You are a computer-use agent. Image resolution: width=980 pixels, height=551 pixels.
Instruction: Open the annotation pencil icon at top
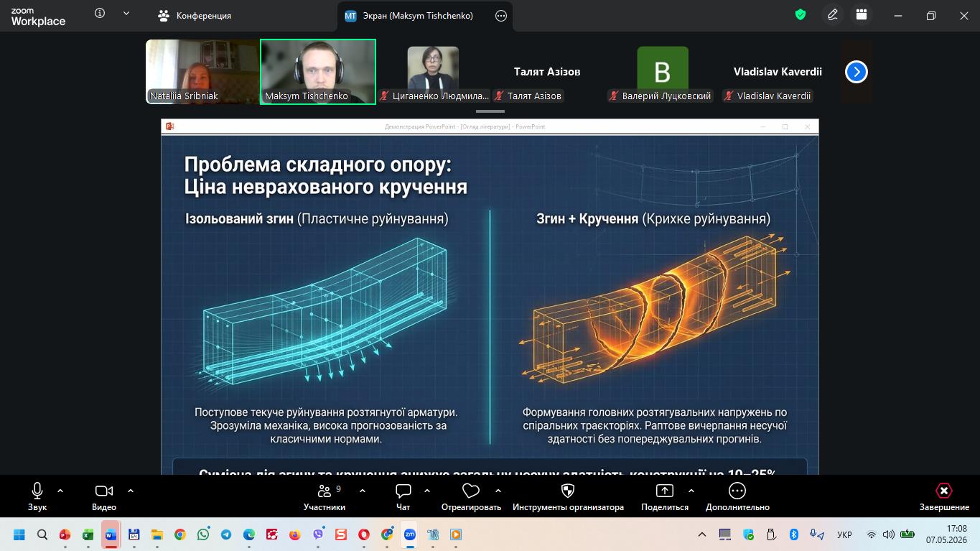click(833, 14)
